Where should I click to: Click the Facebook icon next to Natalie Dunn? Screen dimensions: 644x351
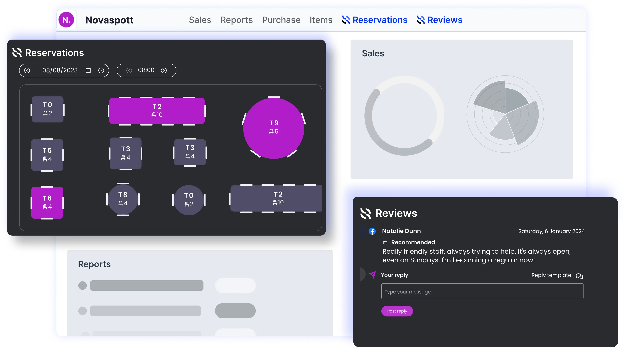(x=372, y=231)
